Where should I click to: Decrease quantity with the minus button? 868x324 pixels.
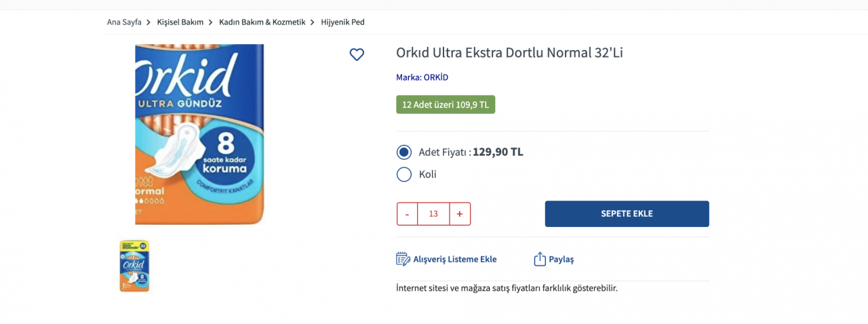[x=407, y=214]
